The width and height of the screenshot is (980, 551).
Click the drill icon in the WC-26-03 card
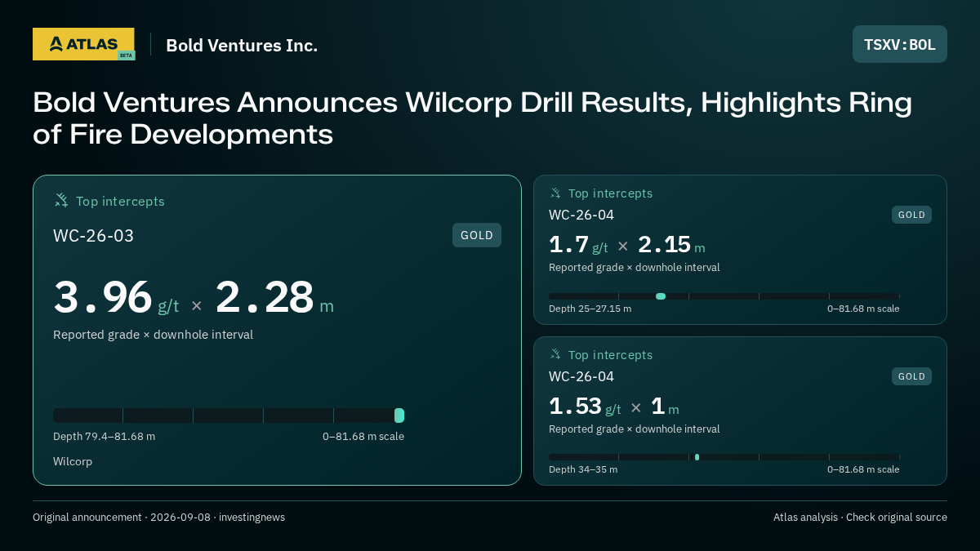pos(61,201)
